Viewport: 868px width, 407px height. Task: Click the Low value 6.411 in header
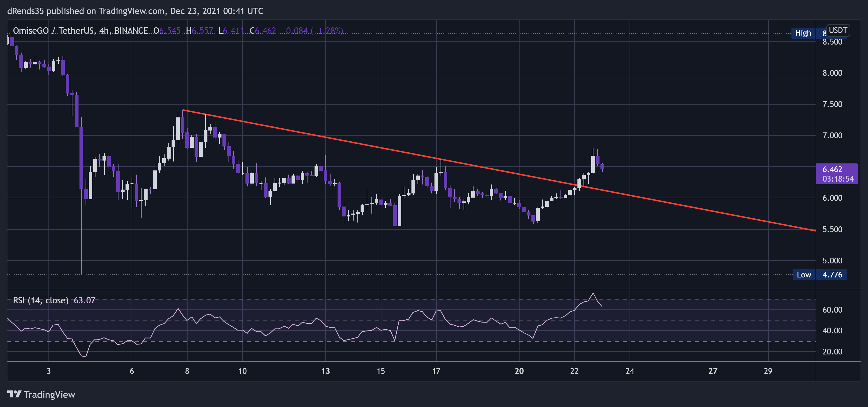pyautogui.click(x=233, y=31)
